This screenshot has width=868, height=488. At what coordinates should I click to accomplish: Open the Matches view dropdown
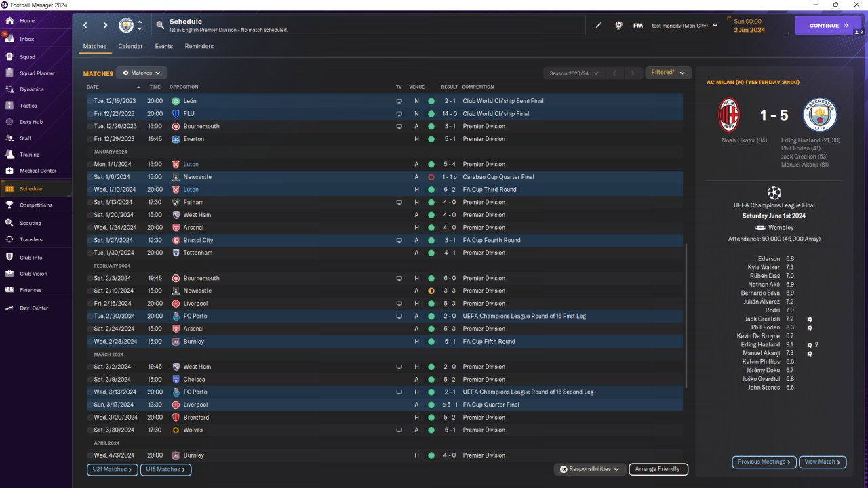pos(142,73)
